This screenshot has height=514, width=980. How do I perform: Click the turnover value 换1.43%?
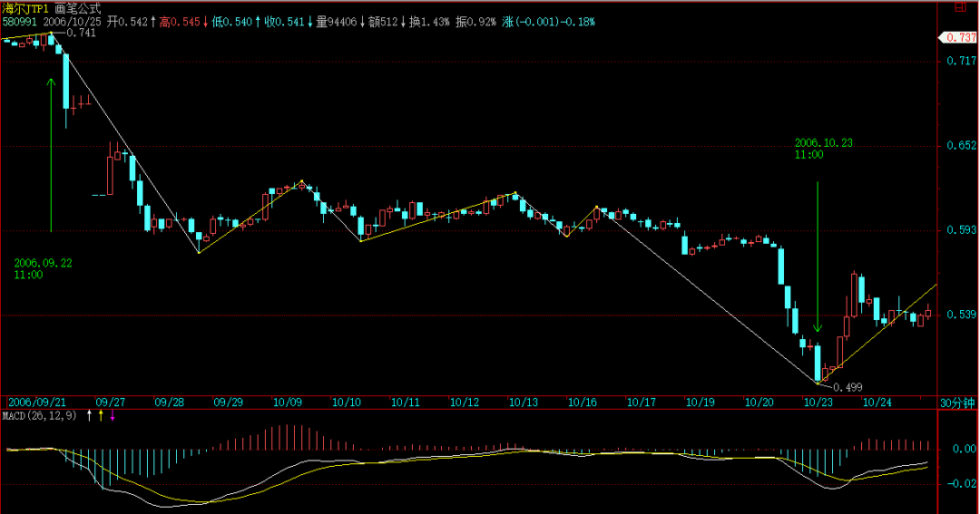[x=429, y=22]
